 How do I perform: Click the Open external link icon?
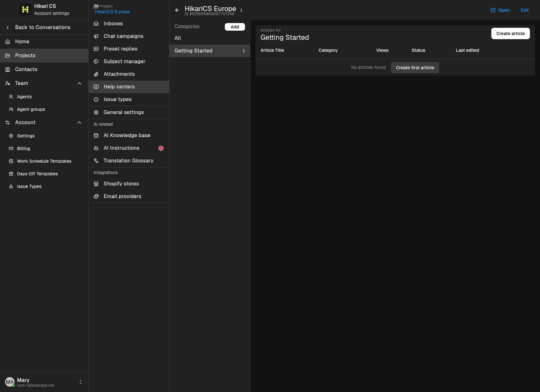pyautogui.click(x=493, y=10)
